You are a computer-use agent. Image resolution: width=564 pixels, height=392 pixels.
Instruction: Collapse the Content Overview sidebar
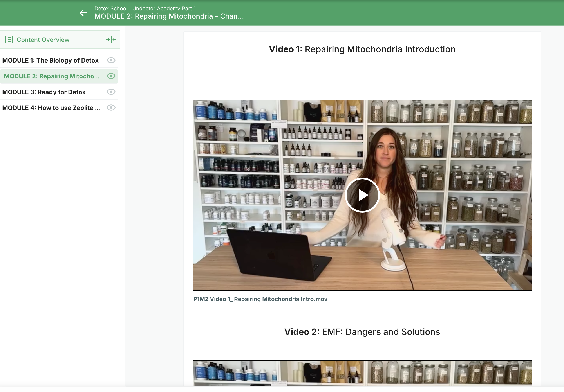[x=111, y=40]
